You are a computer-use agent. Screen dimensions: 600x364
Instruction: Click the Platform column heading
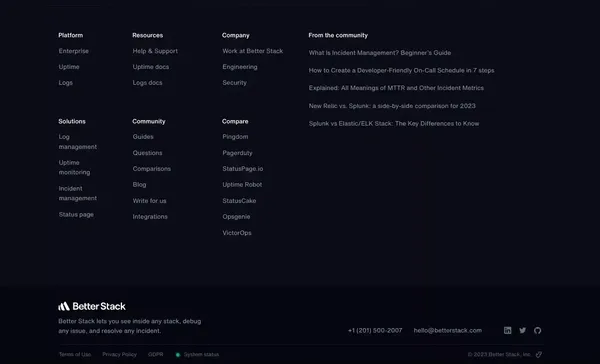(x=70, y=35)
